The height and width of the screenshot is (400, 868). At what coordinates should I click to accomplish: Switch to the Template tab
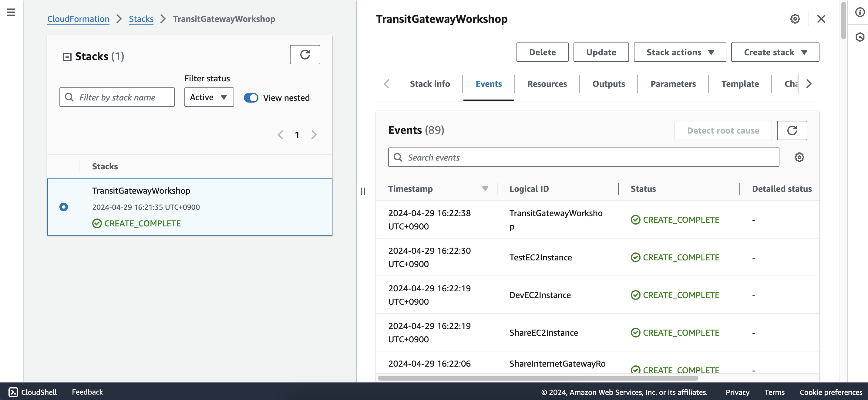740,84
